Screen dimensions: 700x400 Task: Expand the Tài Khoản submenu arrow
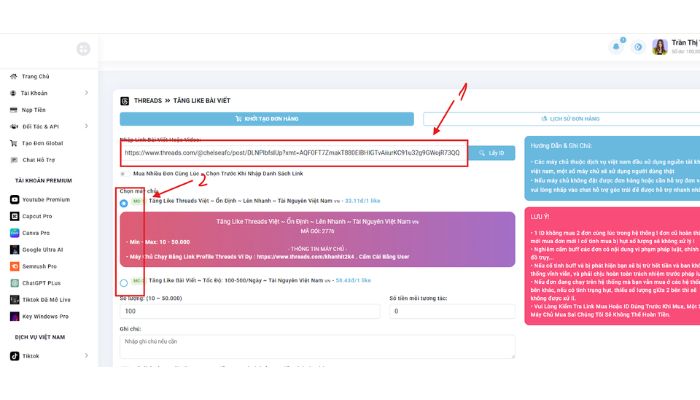click(x=86, y=93)
